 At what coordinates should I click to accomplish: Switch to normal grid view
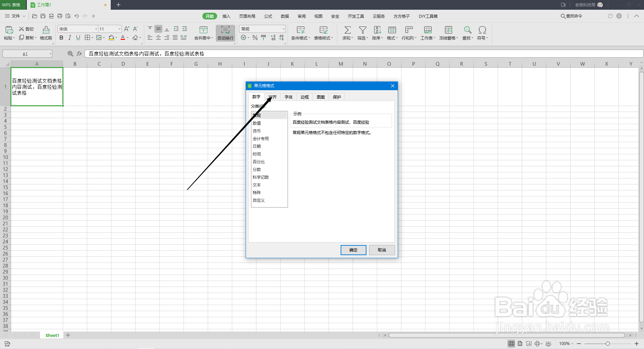click(511, 344)
